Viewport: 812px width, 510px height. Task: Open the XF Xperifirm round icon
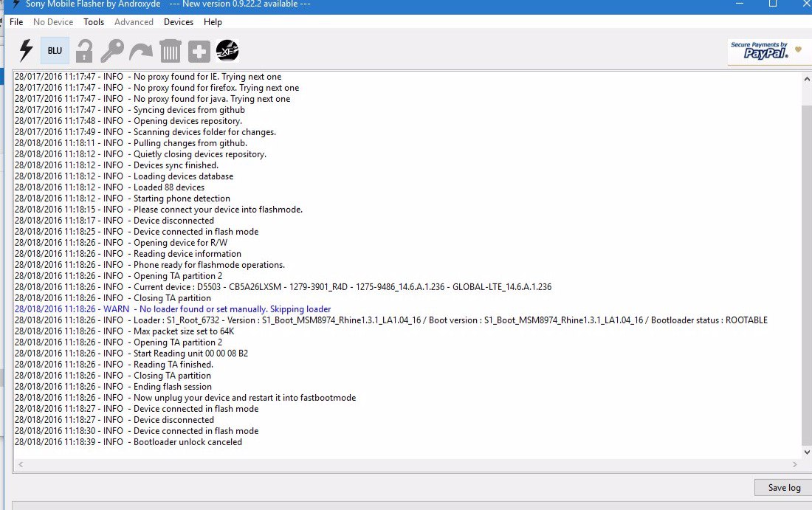tap(227, 51)
